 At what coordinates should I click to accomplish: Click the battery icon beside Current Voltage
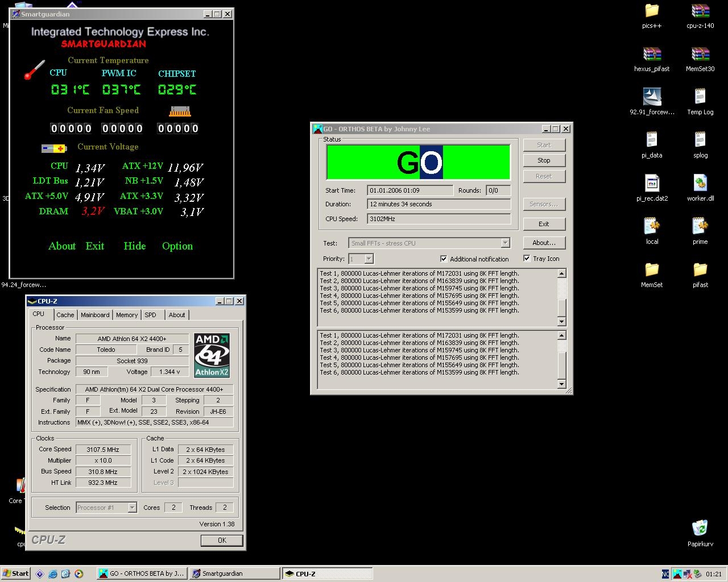(54, 148)
